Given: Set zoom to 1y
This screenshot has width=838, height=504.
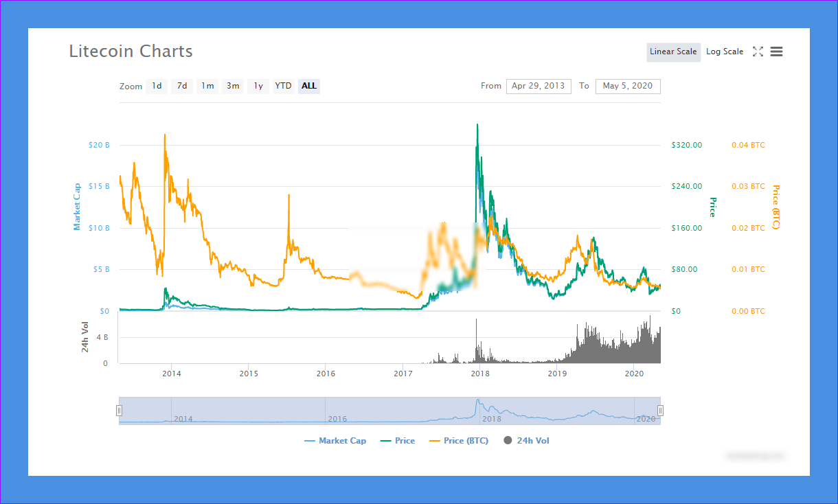Looking at the screenshot, I should [258, 86].
